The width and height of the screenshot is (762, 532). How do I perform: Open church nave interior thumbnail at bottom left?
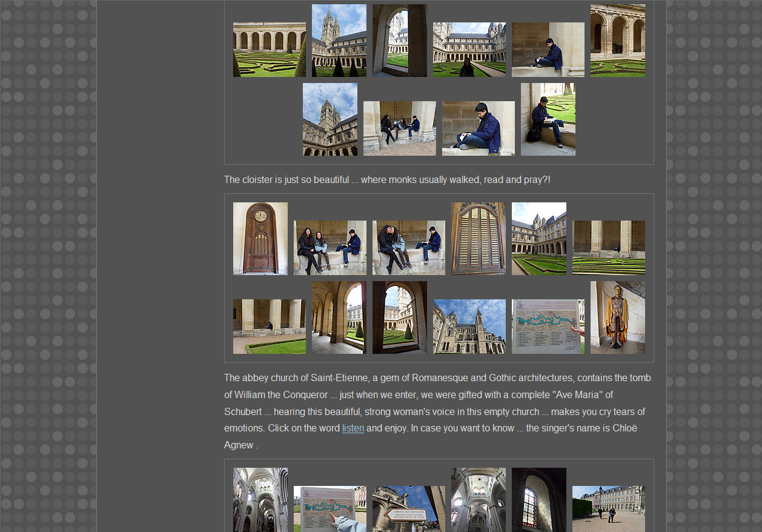click(x=260, y=499)
